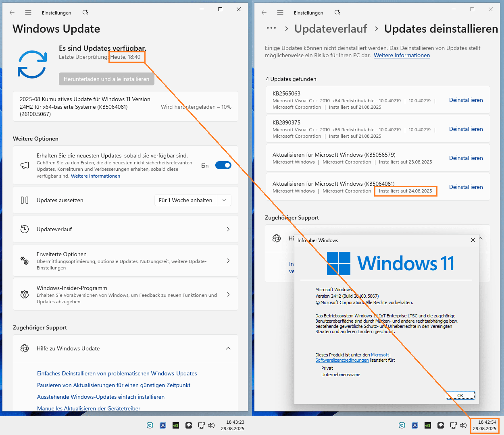Open the hamburger menu in Updates deinstallieren window
504x435 pixels.
pos(280,12)
